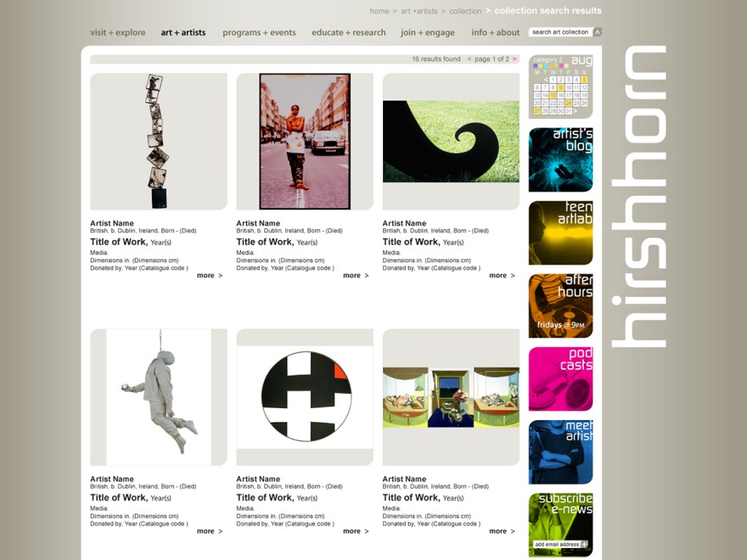Click the search submit arrow icon
Image resolution: width=747 pixels, height=560 pixels.
point(598,32)
